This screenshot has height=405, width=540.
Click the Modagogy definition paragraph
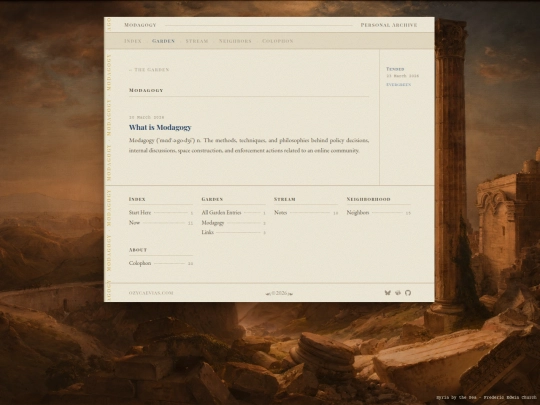pyautogui.click(x=249, y=145)
